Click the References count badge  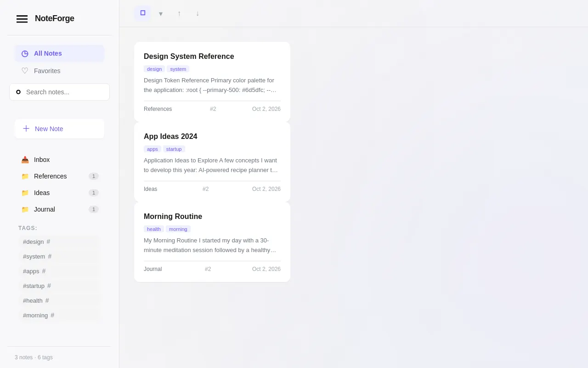pyautogui.click(x=94, y=176)
